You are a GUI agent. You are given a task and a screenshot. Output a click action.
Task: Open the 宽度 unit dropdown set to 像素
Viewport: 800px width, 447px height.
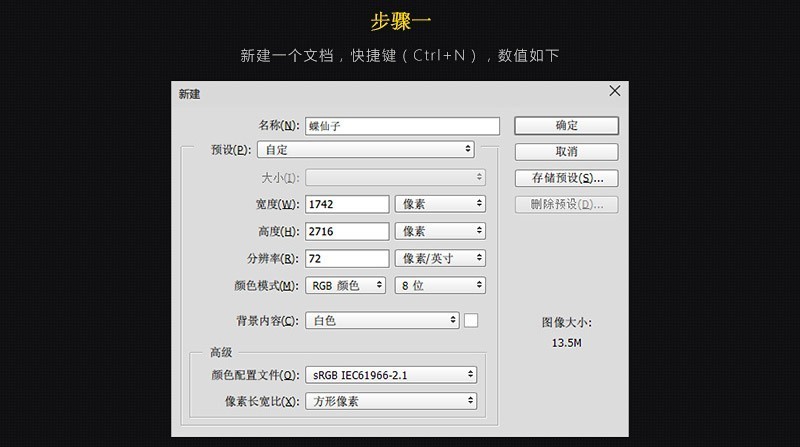tap(440, 204)
